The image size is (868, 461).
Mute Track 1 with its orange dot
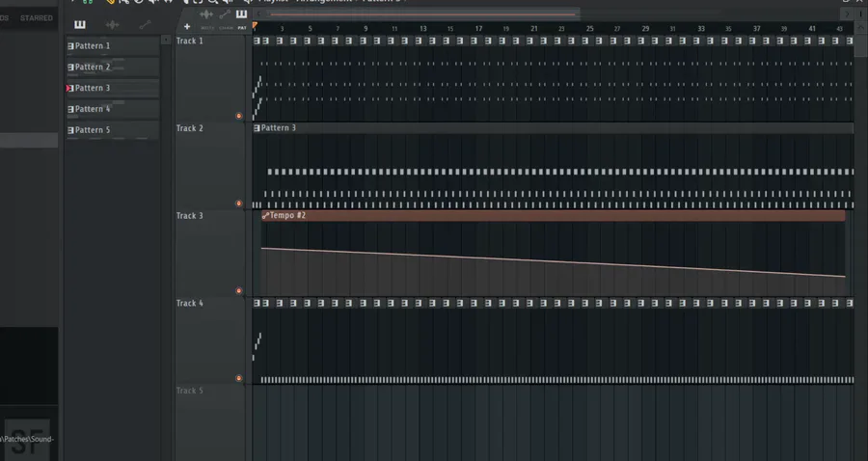(238, 116)
